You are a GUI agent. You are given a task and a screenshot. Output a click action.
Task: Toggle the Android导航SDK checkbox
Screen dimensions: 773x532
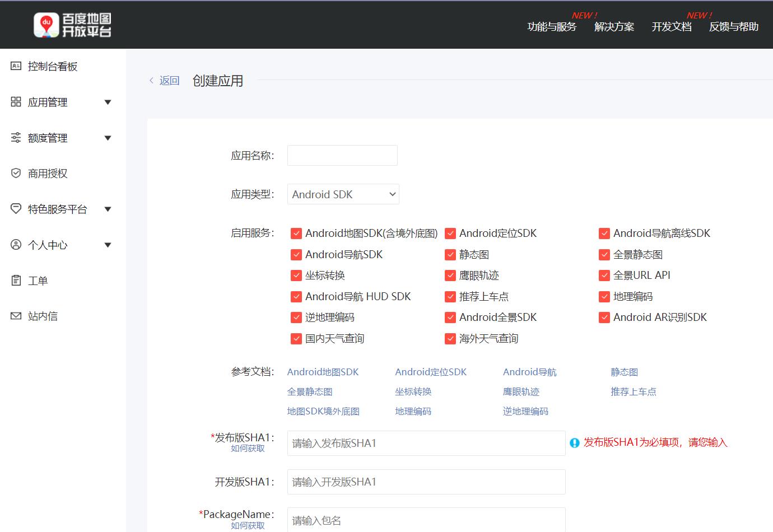tap(296, 255)
